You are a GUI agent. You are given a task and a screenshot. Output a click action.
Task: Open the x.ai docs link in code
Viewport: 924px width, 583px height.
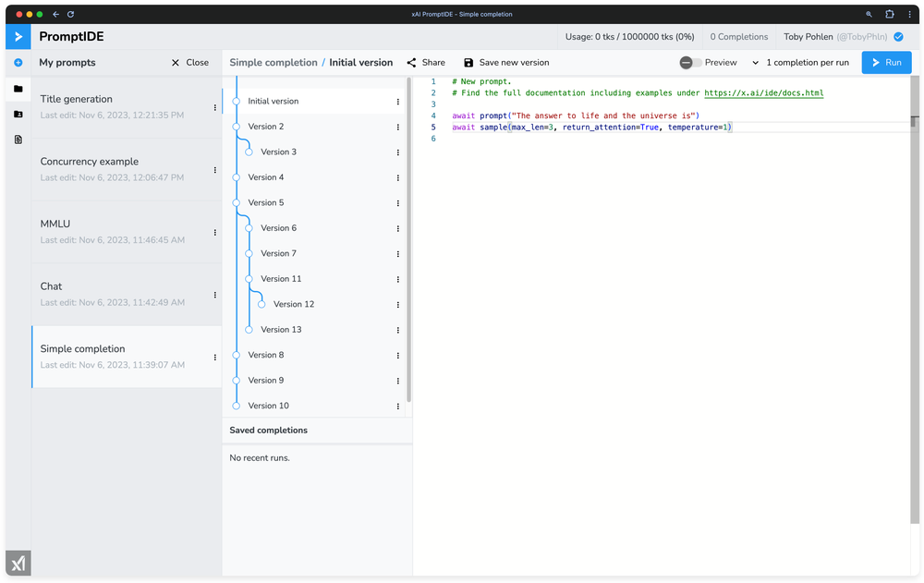click(763, 93)
